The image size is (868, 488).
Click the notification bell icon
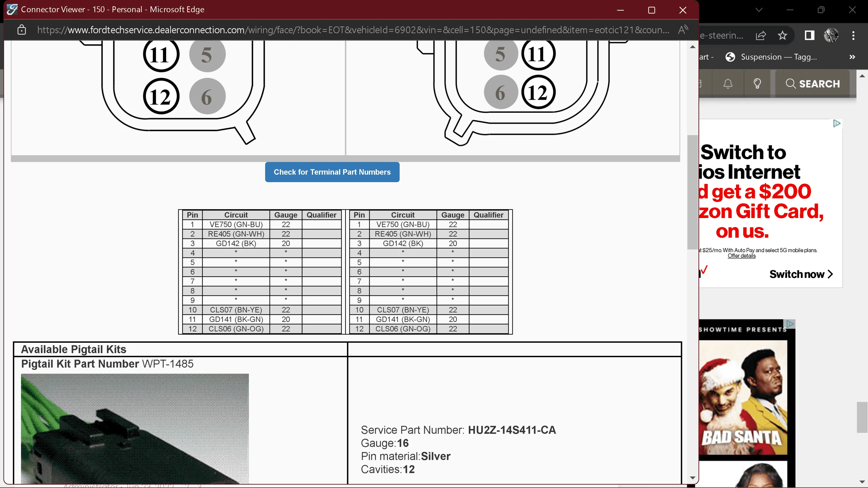coord(728,84)
